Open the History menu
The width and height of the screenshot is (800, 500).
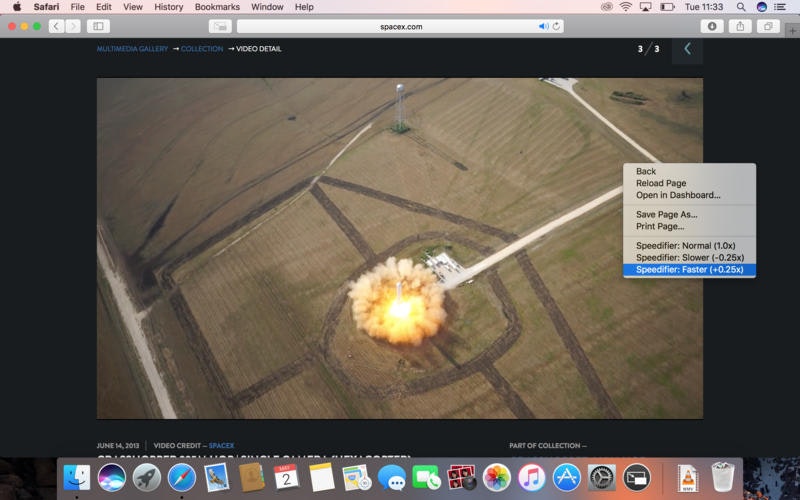coord(168,7)
